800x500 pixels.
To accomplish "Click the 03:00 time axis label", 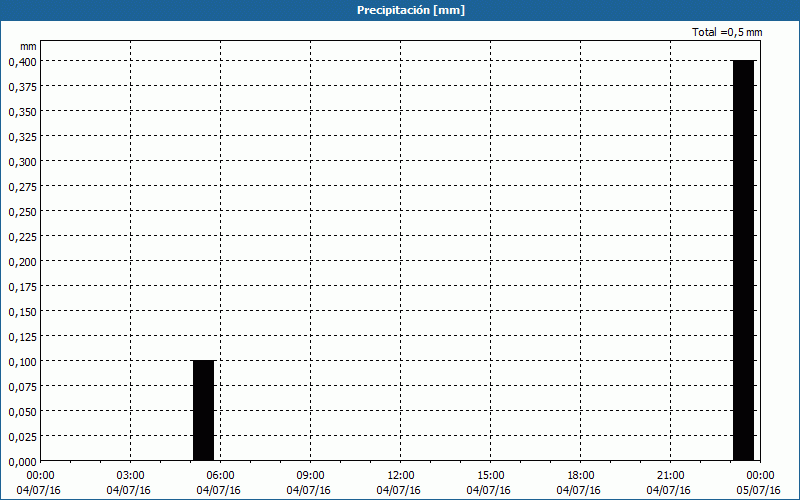I will point(130,476).
